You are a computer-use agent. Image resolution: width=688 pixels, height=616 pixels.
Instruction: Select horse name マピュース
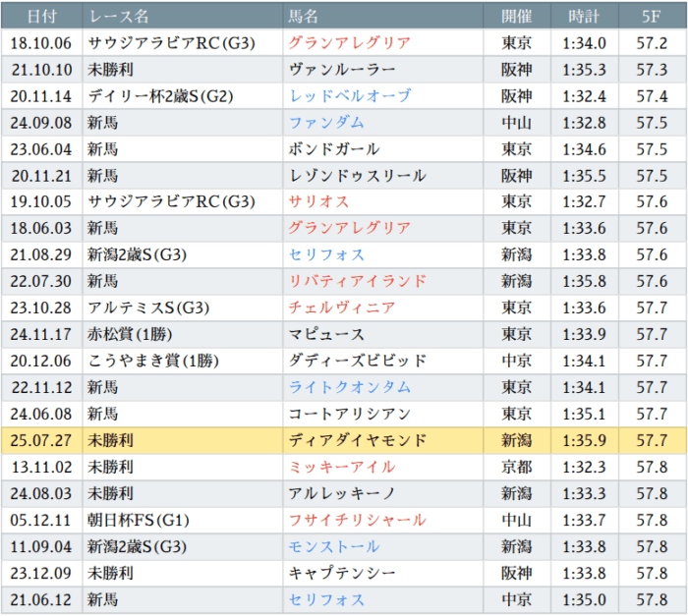coord(326,334)
